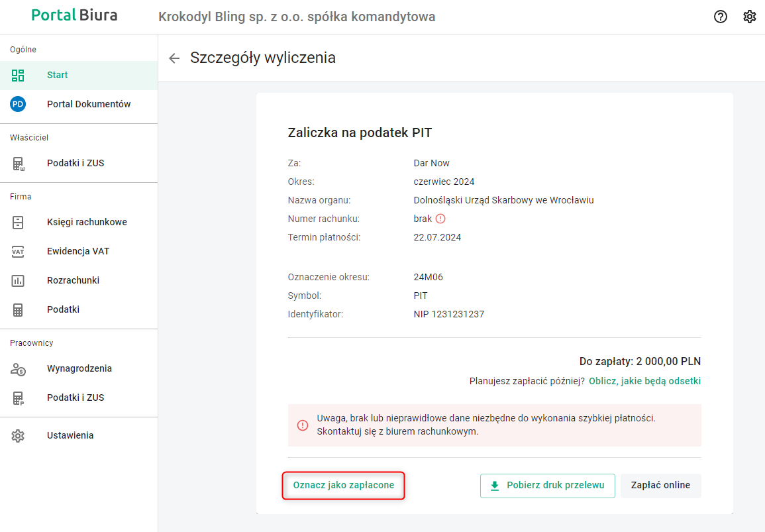Click the PD Portal Dokumentów badge icon

pos(18,104)
